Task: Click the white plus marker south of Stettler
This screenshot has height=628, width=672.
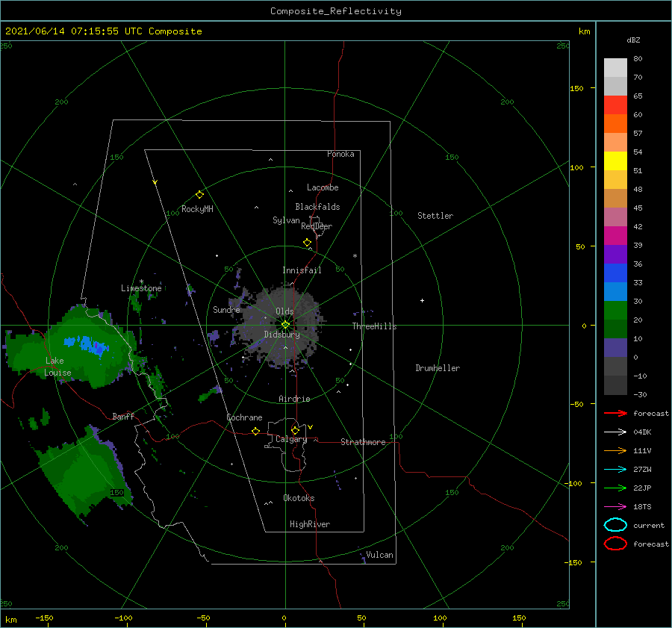Action: (422, 300)
